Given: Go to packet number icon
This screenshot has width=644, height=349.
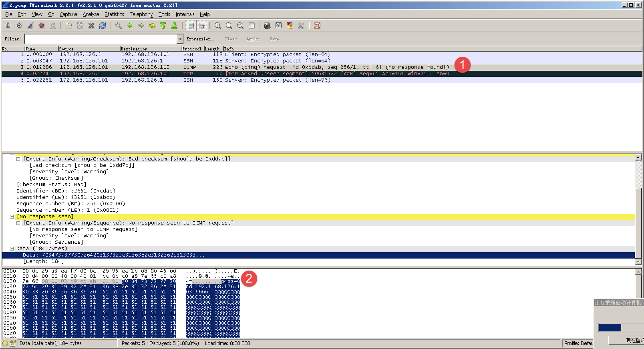Looking at the screenshot, I should click(x=152, y=26).
